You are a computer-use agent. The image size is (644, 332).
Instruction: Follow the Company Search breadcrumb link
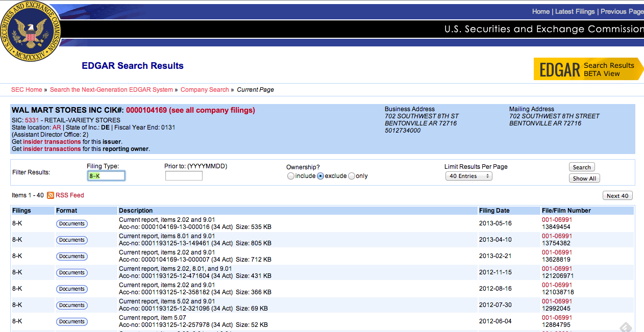(205, 90)
